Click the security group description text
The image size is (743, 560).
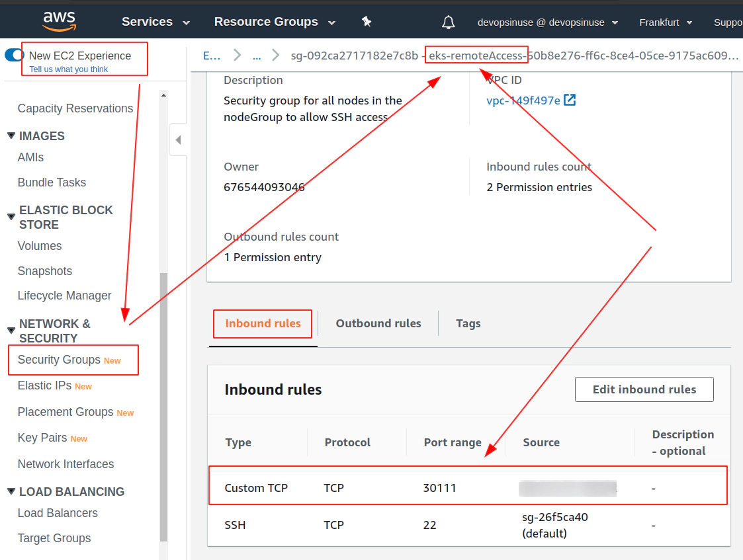coord(313,108)
